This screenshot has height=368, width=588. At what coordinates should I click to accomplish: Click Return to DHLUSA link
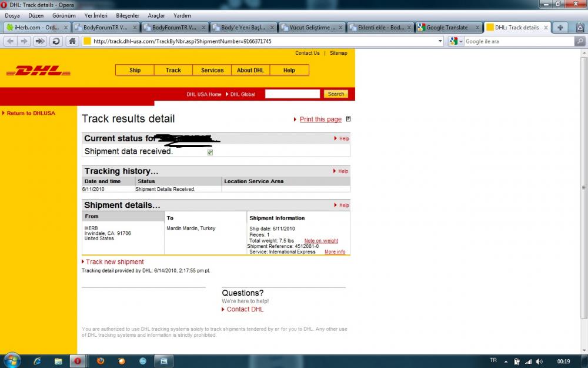click(31, 113)
